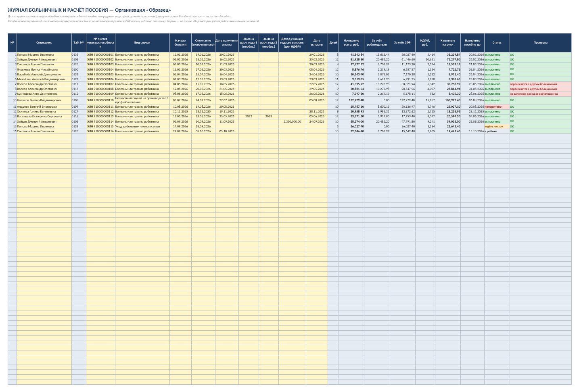The height and width of the screenshot is (392, 579).
Task: Select replacement year cell «2022»
Action: (249, 116)
